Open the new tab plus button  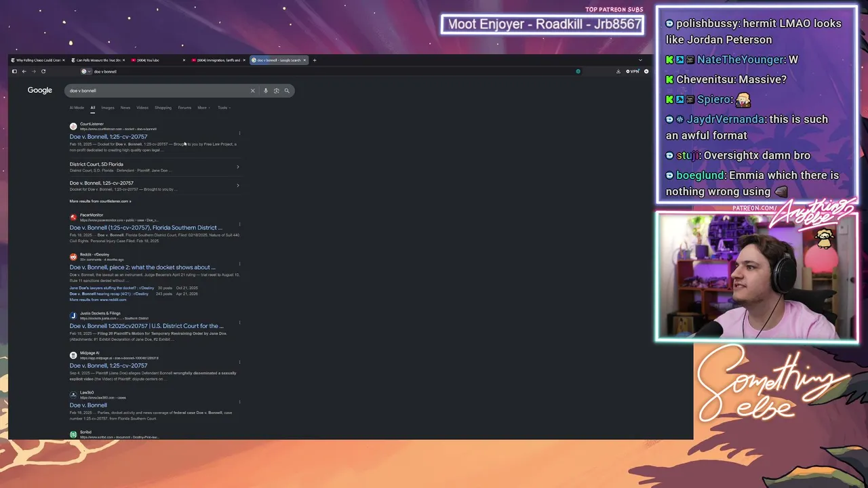315,60
